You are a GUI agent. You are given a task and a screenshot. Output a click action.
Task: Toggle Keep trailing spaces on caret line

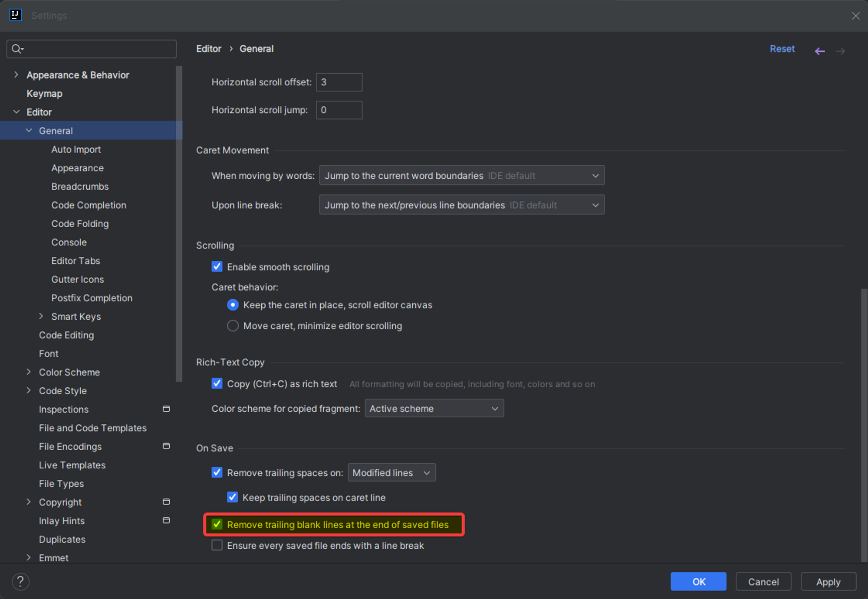[x=233, y=497]
